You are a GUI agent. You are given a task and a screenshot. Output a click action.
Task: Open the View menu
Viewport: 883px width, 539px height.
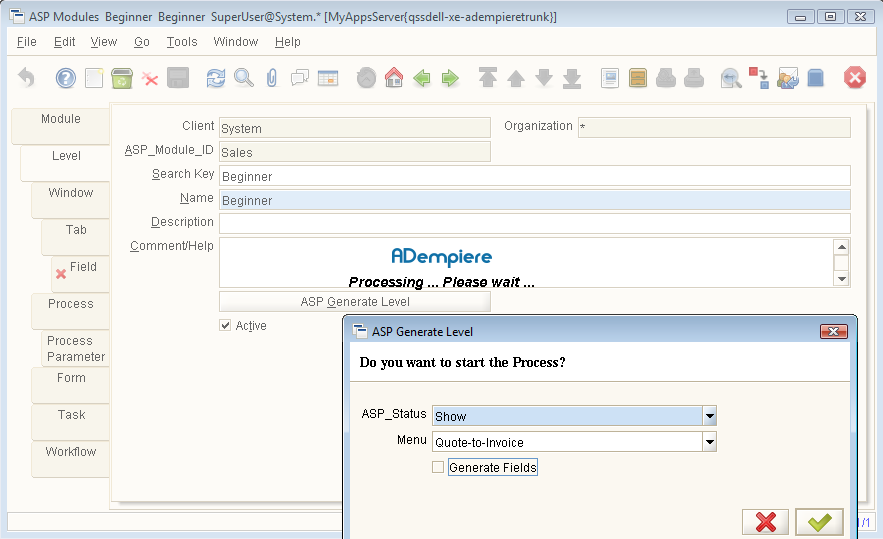[x=104, y=42]
